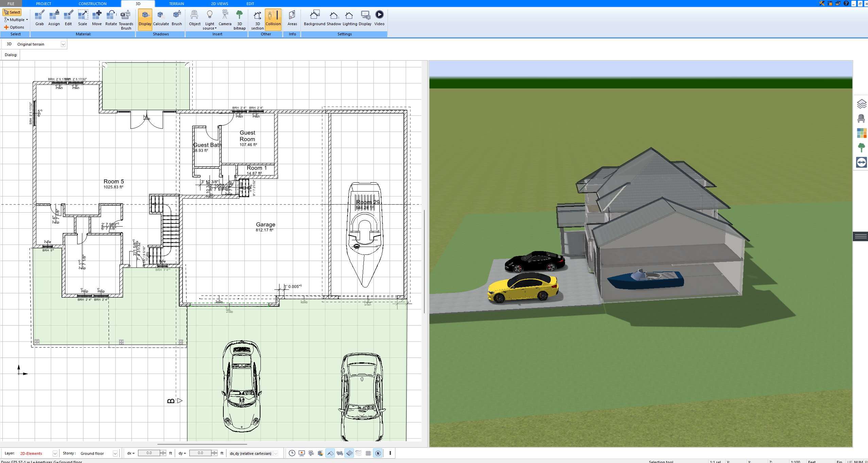Open the materials color palette in the right sidebar
Viewport: 868px width, 463px height.
(x=862, y=133)
